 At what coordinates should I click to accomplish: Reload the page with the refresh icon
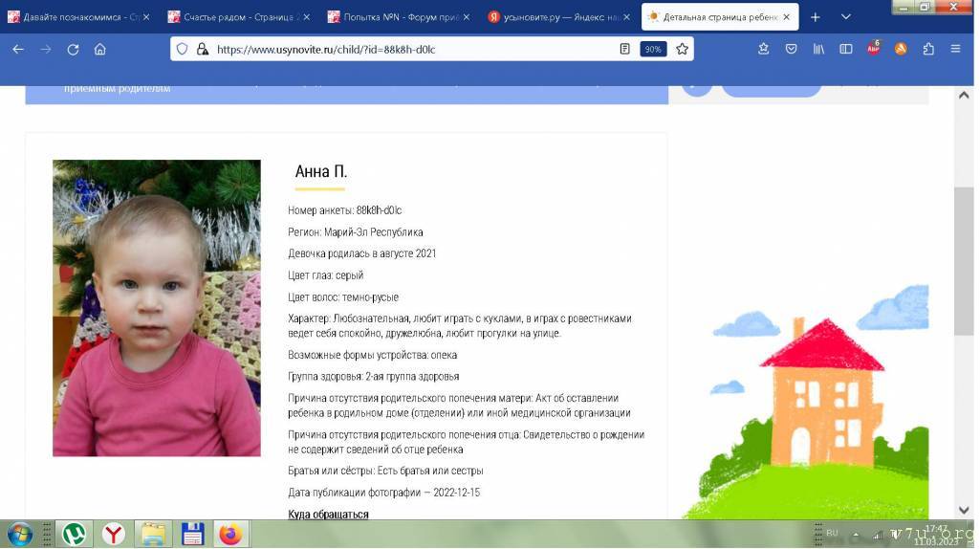[x=73, y=49]
